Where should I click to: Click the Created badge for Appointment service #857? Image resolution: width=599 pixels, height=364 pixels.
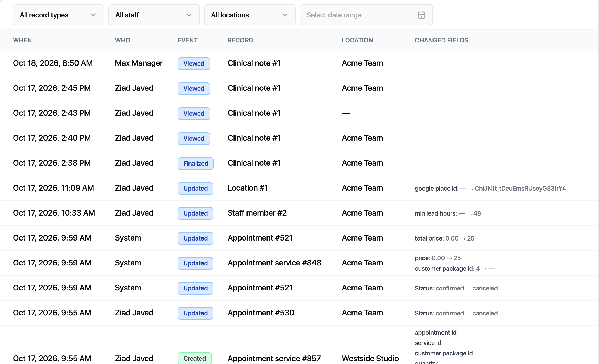pos(195,358)
